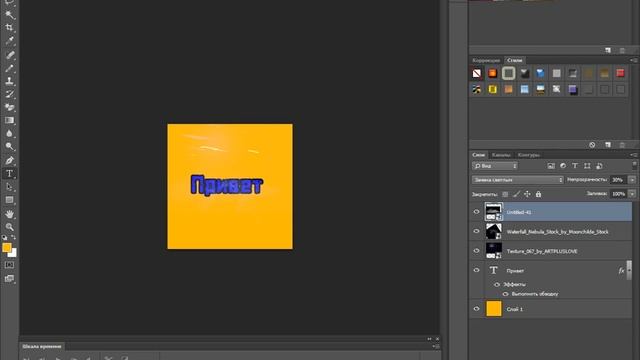Open the Styles panel flyout menu
The height and width of the screenshot is (360, 640).
pyautogui.click(x=633, y=60)
